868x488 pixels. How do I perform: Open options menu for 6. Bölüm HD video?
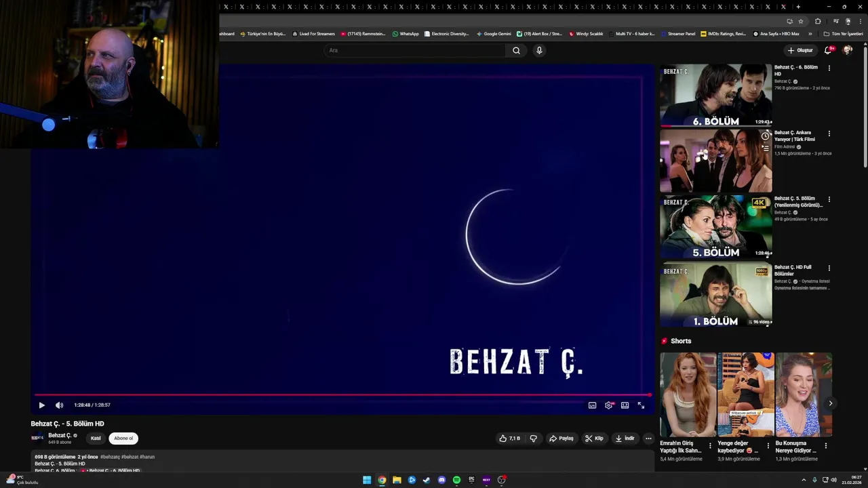pyautogui.click(x=829, y=68)
